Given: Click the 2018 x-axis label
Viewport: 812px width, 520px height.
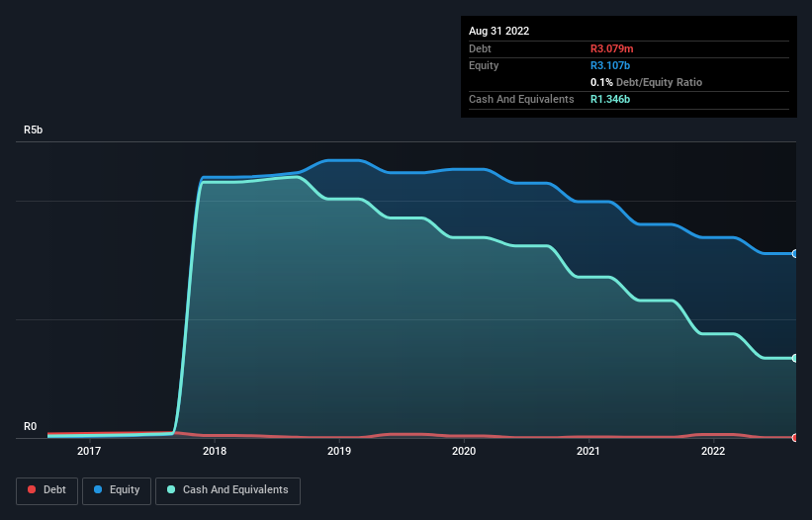Looking at the screenshot, I should pos(215,451).
